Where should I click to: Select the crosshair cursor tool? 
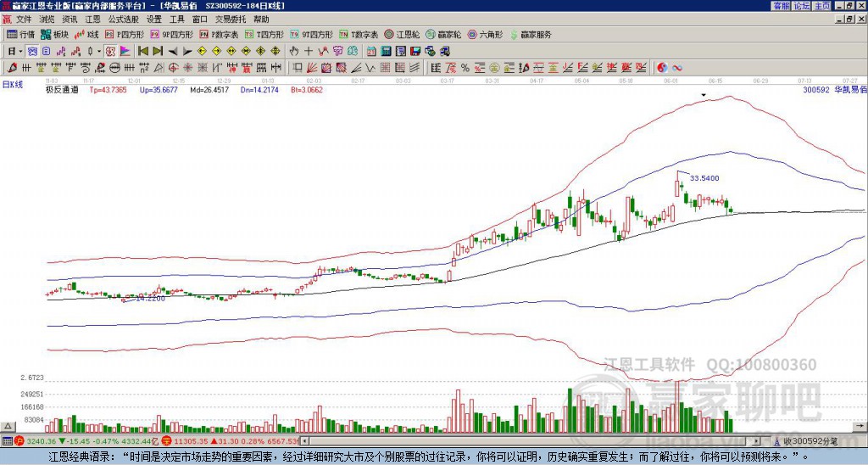coord(309,52)
